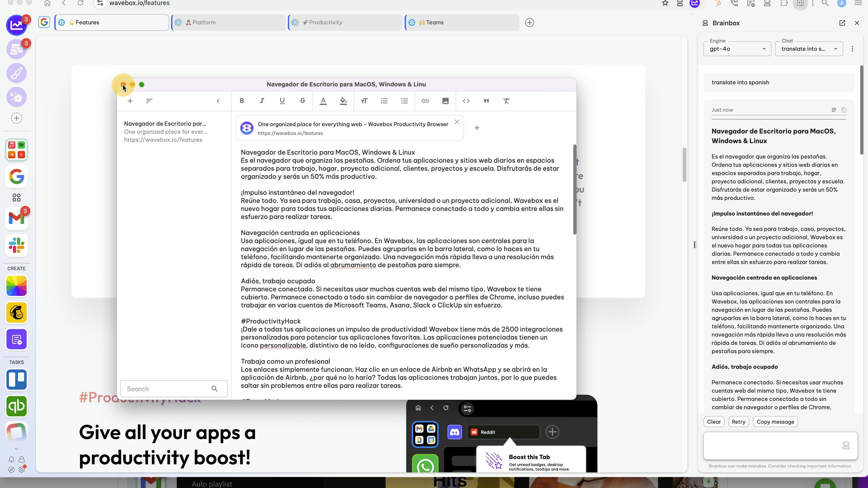
Task: Insert a hyperlink in the note
Action: click(425, 101)
